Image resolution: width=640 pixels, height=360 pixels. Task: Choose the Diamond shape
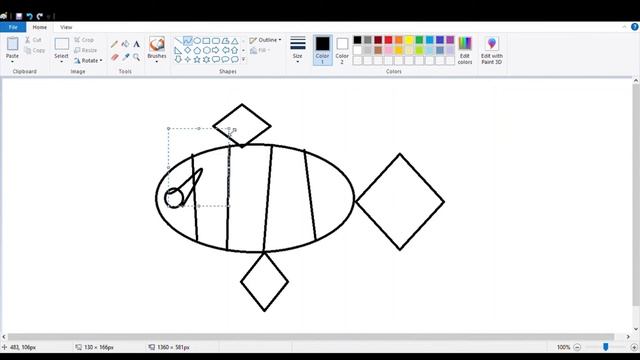click(188, 50)
